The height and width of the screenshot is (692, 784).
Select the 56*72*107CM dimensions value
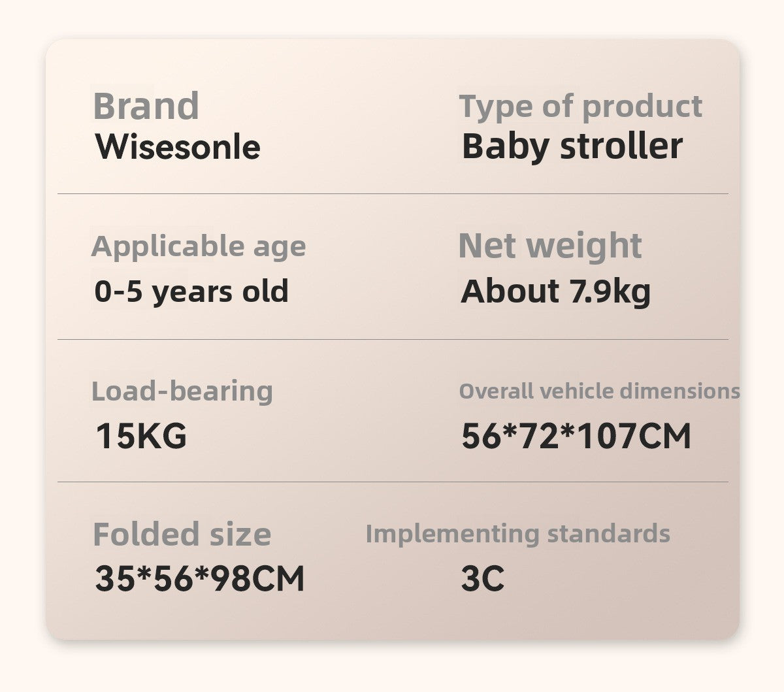(x=576, y=436)
